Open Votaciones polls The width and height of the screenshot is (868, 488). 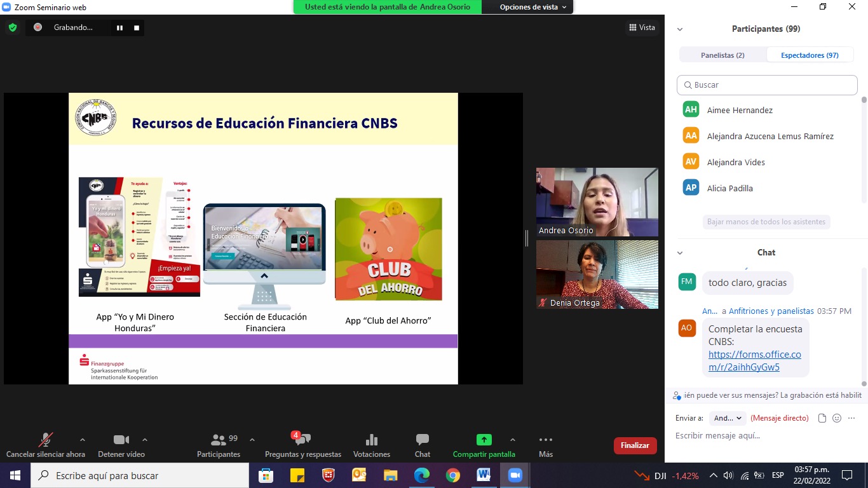pyautogui.click(x=372, y=445)
